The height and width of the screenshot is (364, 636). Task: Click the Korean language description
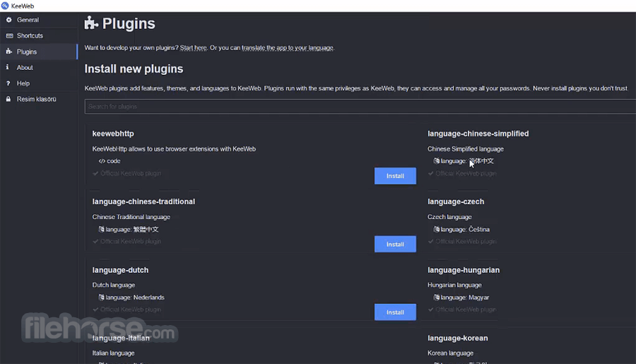pyautogui.click(x=450, y=353)
